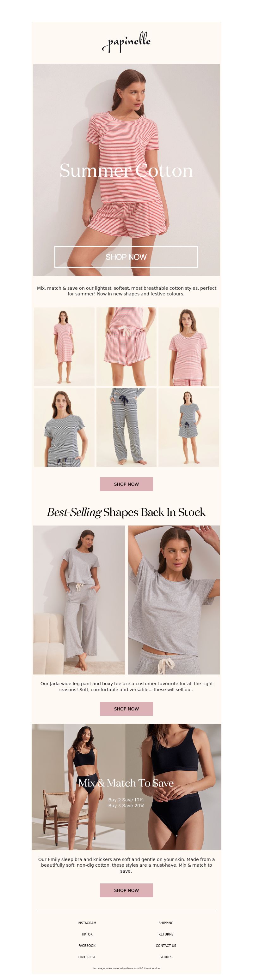
Task: Go to the SHIPPING footer link
Action: [x=166, y=923]
